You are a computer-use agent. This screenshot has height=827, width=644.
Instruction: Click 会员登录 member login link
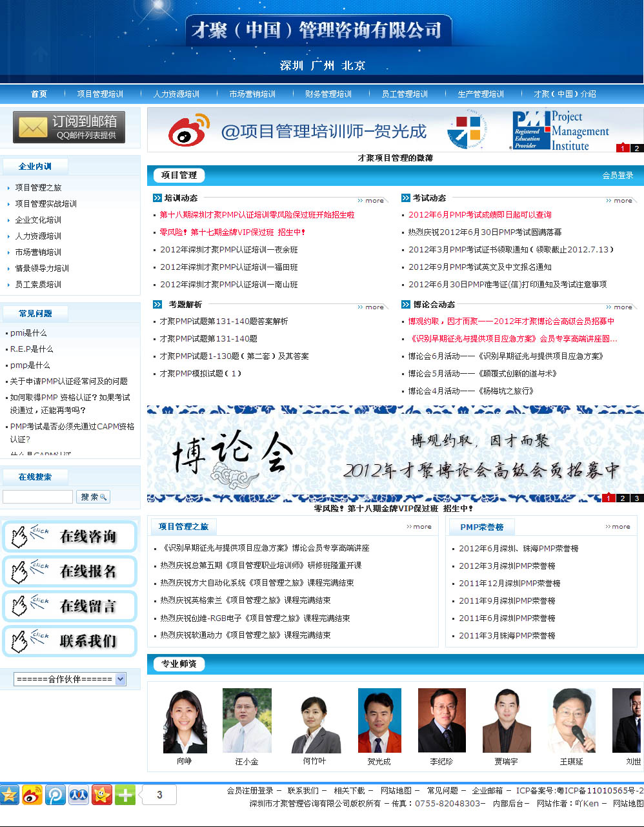[x=618, y=176]
